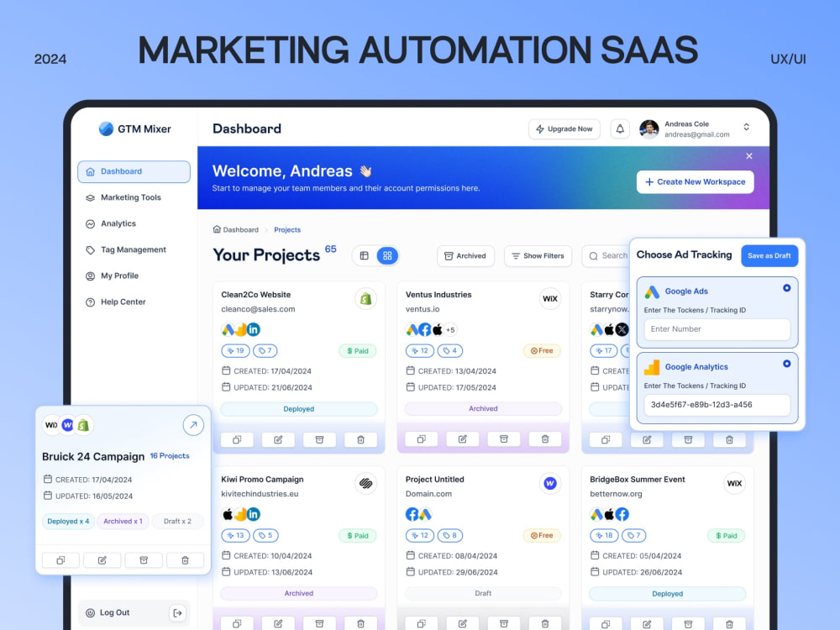
Task: Click the Shopify icon on Clean2Co Website card
Action: (365, 298)
